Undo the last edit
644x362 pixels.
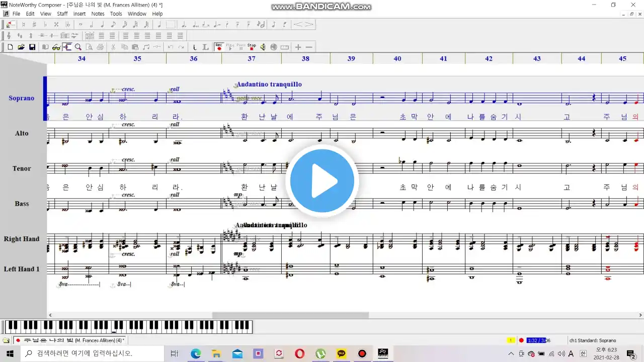click(170, 47)
